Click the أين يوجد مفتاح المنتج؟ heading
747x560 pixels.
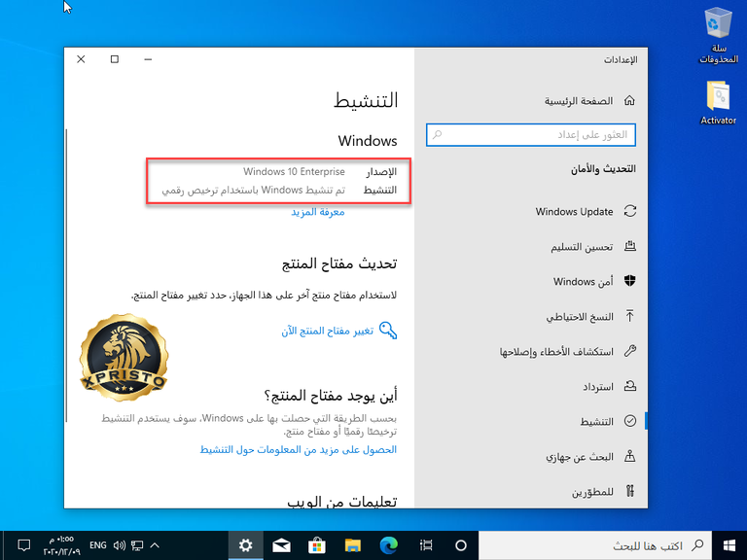[331, 396]
